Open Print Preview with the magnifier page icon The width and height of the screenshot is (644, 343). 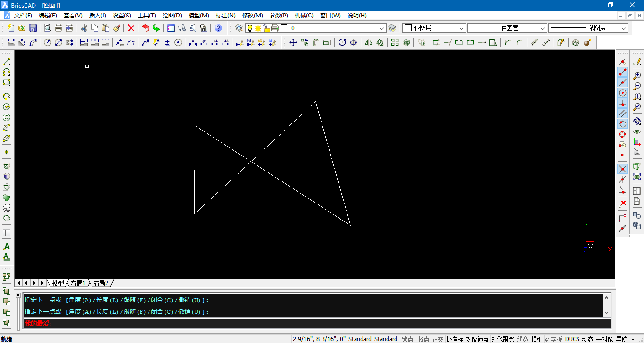[48, 28]
